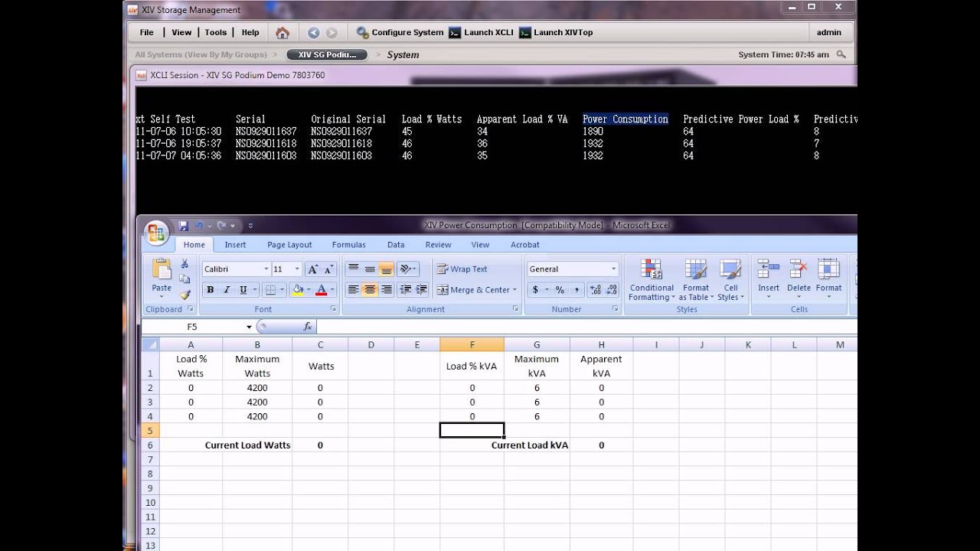Toggle Bold formatting
980x551 pixels.
coord(211,290)
